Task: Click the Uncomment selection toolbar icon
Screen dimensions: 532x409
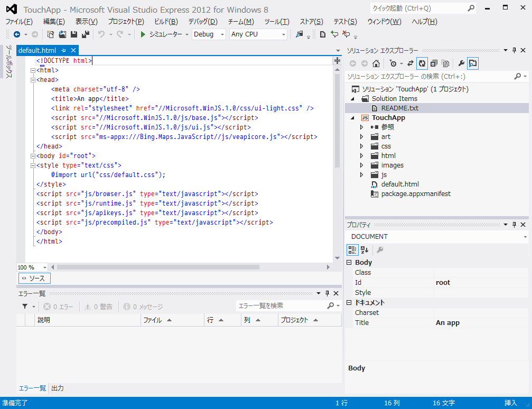Action: tap(346, 34)
